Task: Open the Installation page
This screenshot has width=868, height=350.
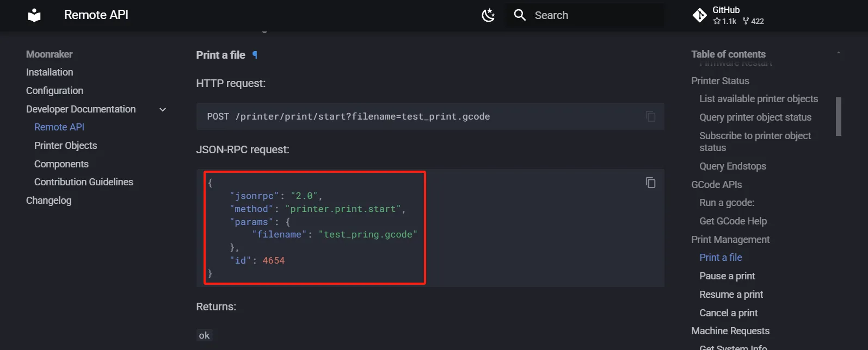Action: 50,72
